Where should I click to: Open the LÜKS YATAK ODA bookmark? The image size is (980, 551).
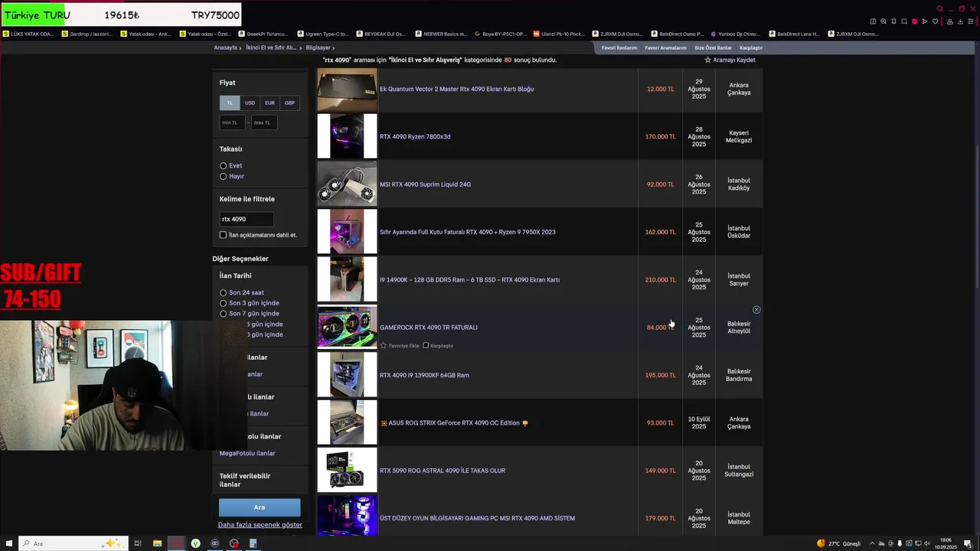(x=28, y=34)
